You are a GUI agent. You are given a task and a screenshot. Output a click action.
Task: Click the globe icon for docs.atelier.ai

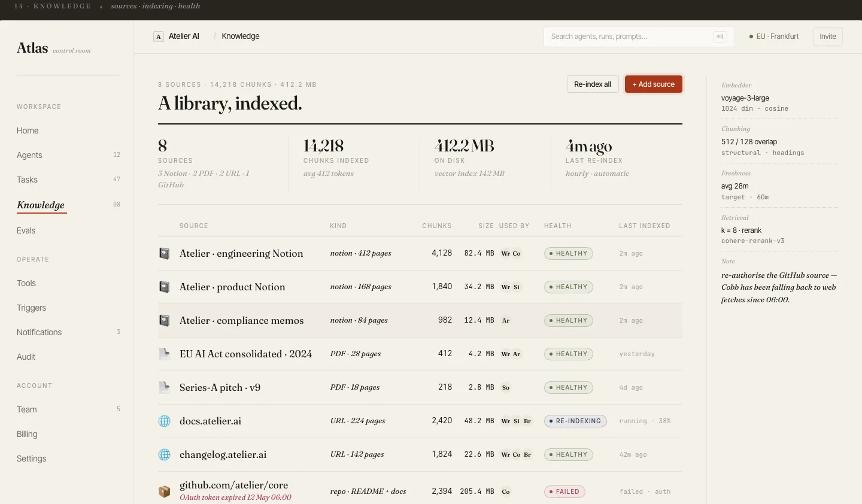[164, 421]
